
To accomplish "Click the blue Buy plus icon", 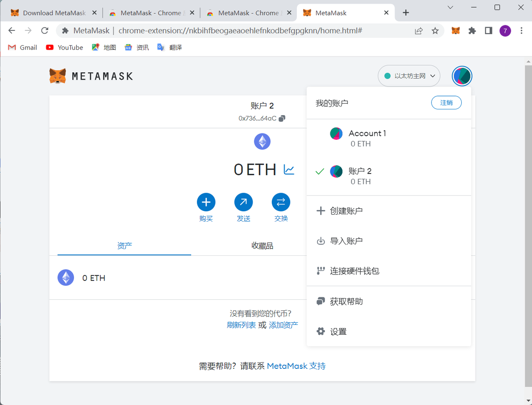I will (206, 202).
